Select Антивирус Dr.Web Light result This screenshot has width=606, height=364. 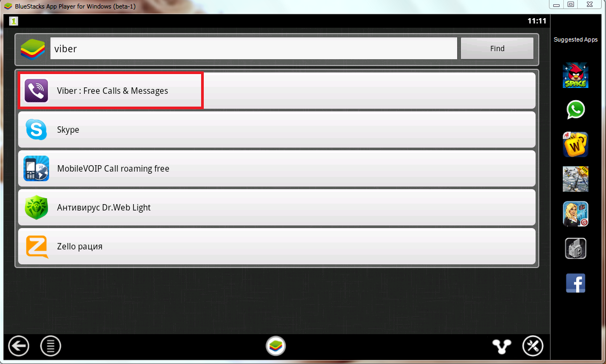(277, 208)
